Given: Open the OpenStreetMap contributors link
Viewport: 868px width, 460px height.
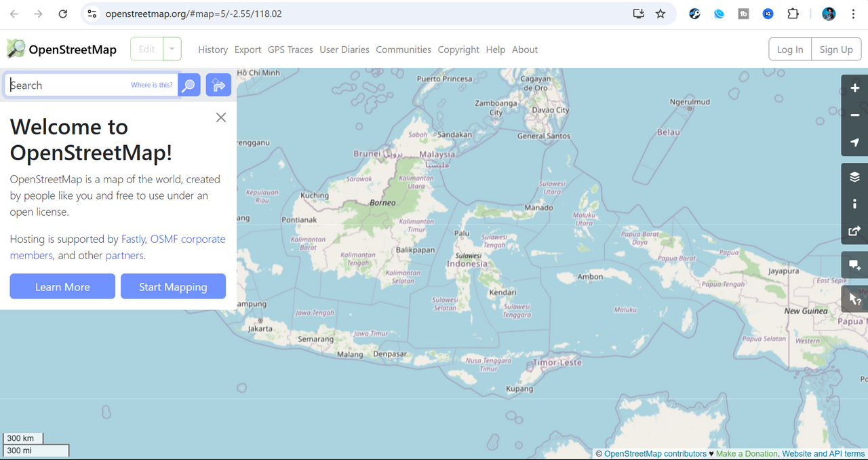Looking at the screenshot, I should pos(655,454).
